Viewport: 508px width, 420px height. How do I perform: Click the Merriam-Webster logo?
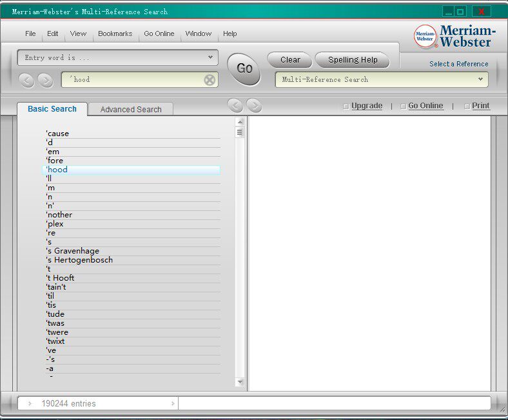454,36
